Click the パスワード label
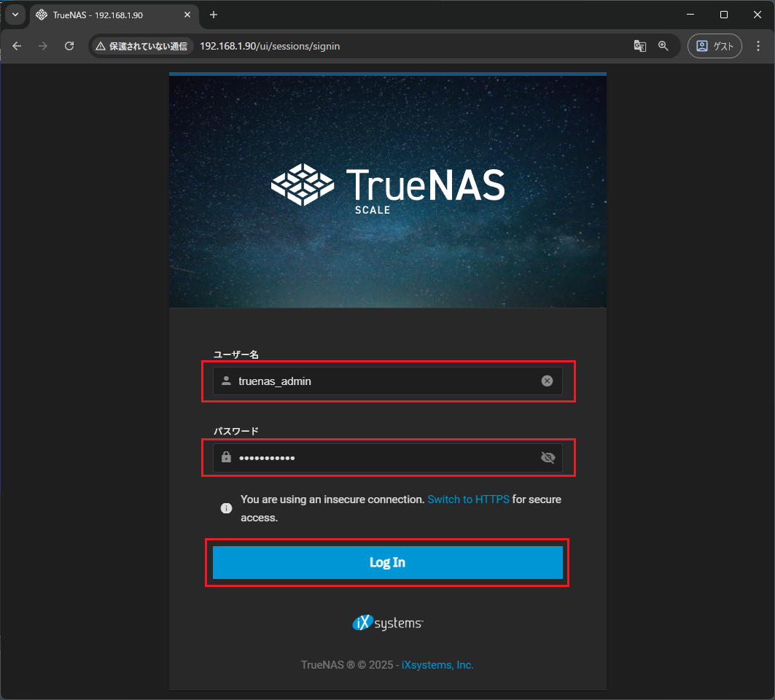Viewport: 775px width, 700px height. (235, 431)
